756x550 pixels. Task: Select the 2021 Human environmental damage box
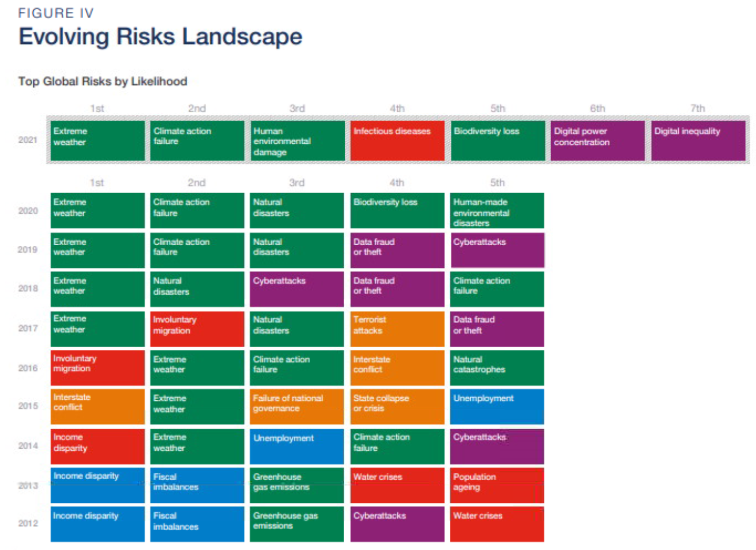click(297, 141)
